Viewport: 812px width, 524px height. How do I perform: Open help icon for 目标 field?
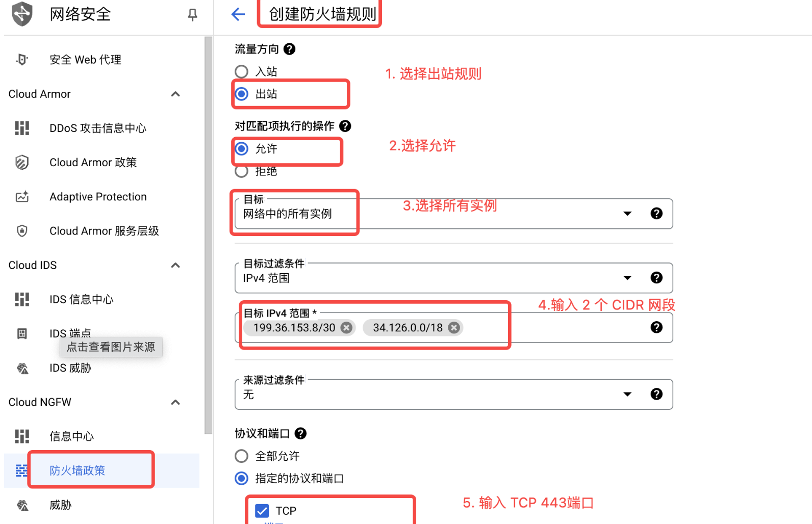coord(656,214)
